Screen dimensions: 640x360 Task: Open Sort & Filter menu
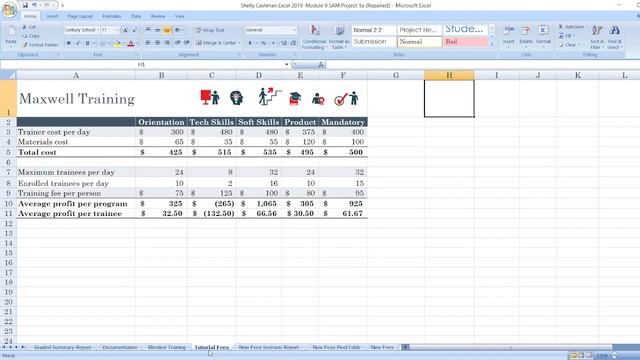pos(597,37)
